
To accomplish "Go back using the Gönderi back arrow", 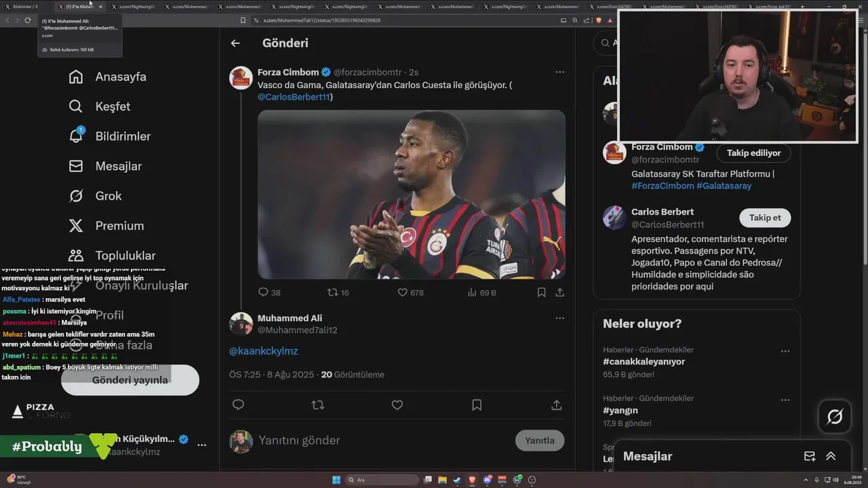I will [235, 43].
